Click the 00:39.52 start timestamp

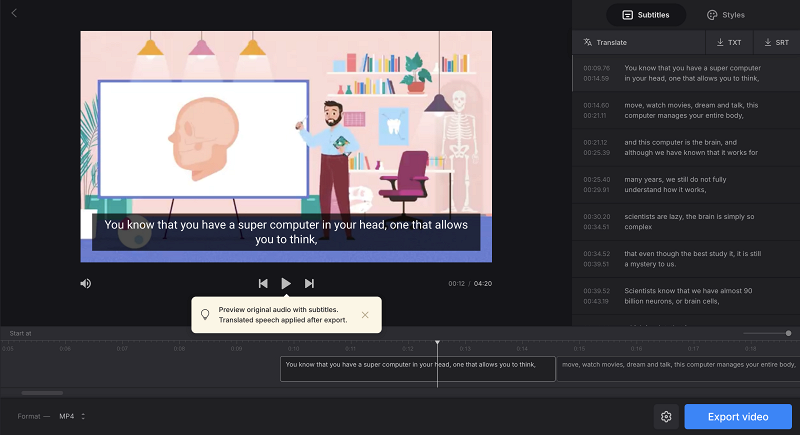coord(596,291)
